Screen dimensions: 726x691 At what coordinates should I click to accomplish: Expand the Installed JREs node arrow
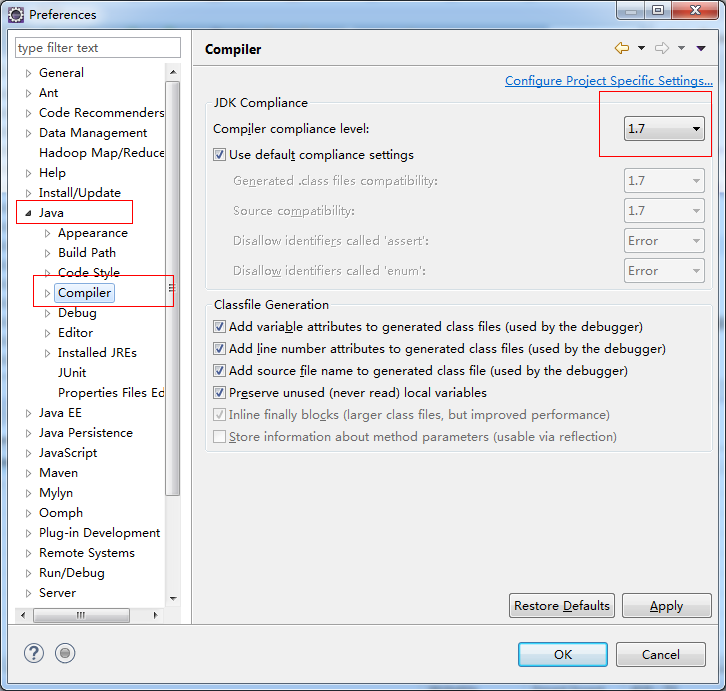pos(47,353)
